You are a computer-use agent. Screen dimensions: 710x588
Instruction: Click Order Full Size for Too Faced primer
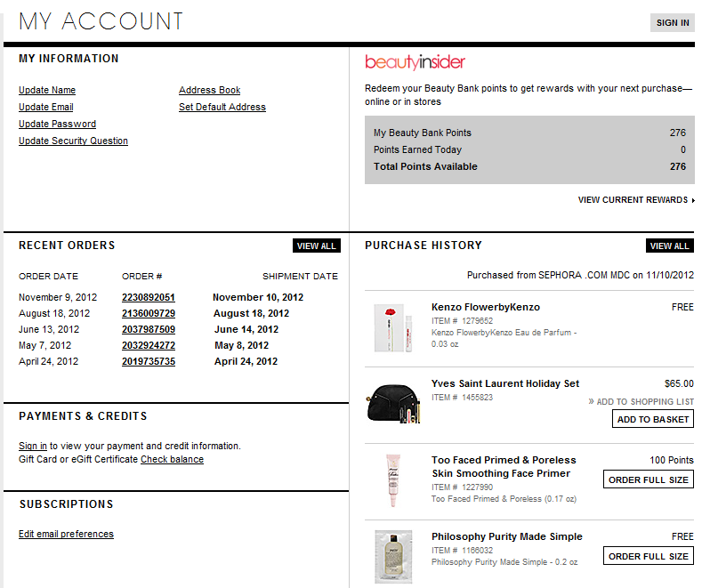[649, 479]
